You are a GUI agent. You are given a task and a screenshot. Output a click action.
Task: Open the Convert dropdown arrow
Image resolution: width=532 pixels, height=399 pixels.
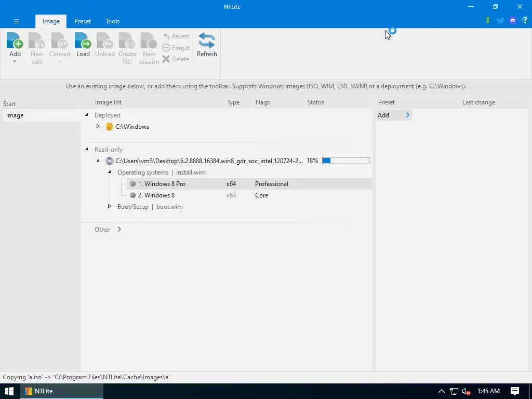point(59,61)
